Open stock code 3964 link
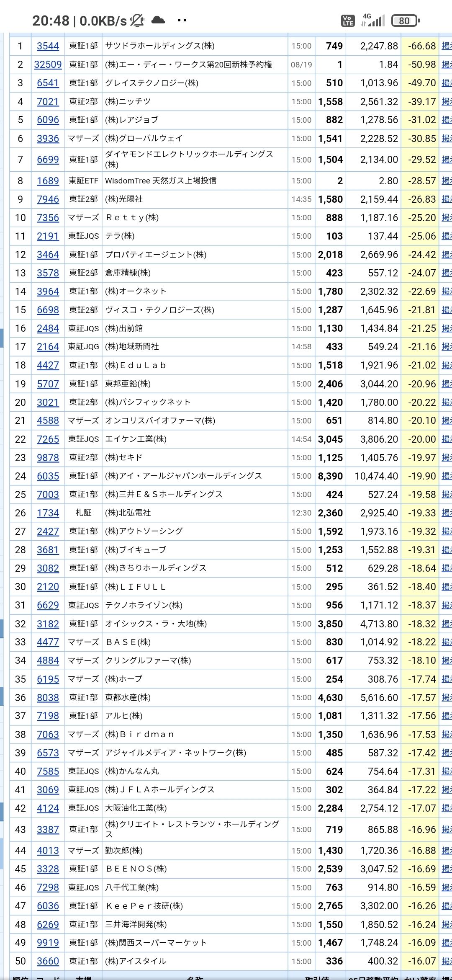This screenshot has height=980, width=452. coord(48,291)
